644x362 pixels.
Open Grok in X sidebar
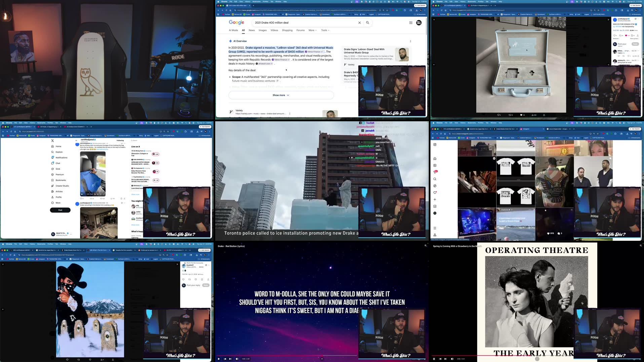point(56,169)
